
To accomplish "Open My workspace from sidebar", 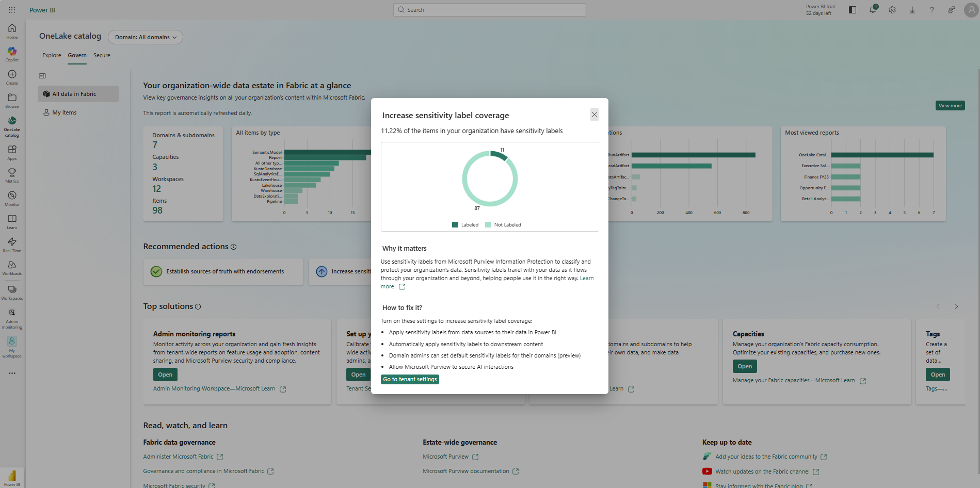I will 12,347.
